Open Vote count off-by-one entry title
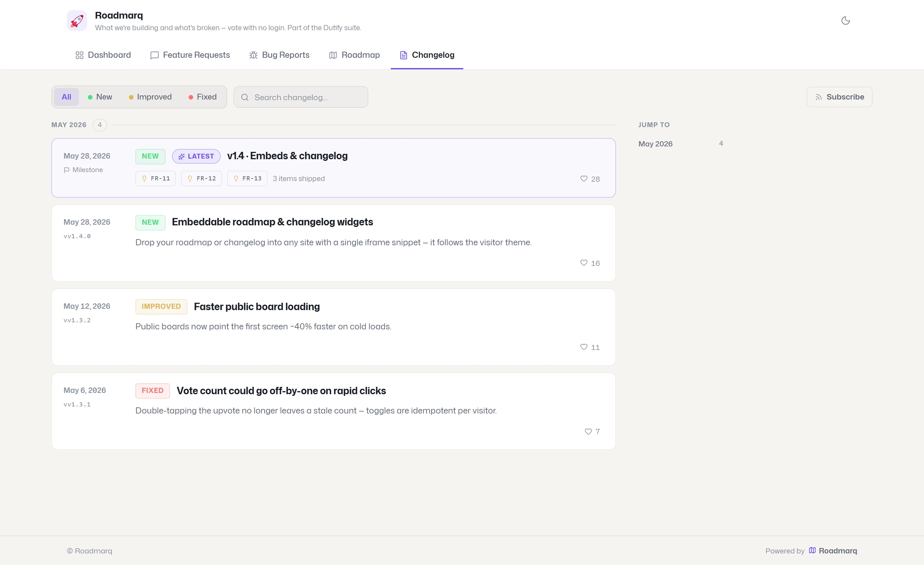The height and width of the screenshot is (565, 924). (281, 391)
